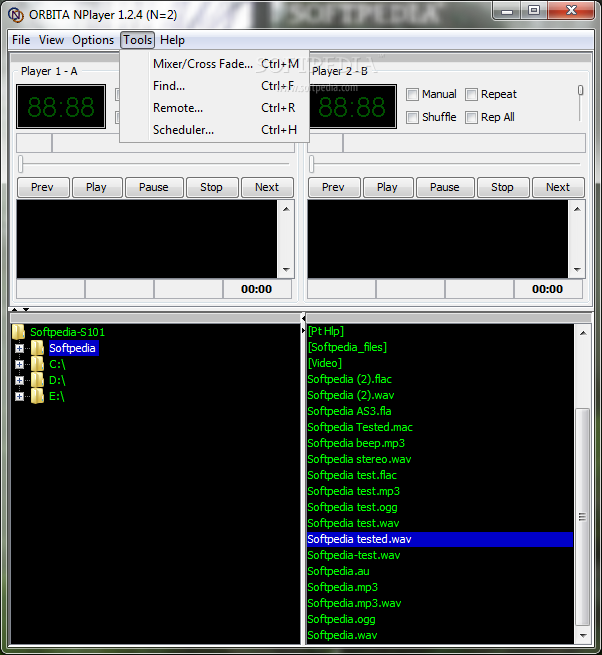Click the folder icon beside Softpedia
602x655 pixels.
(x=38, y=348)
